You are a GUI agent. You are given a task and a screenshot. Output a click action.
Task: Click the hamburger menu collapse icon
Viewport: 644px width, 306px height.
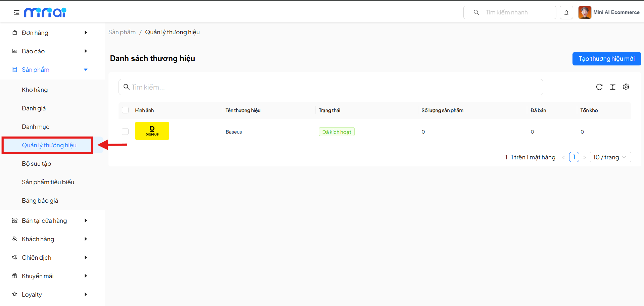click(16, 13)
